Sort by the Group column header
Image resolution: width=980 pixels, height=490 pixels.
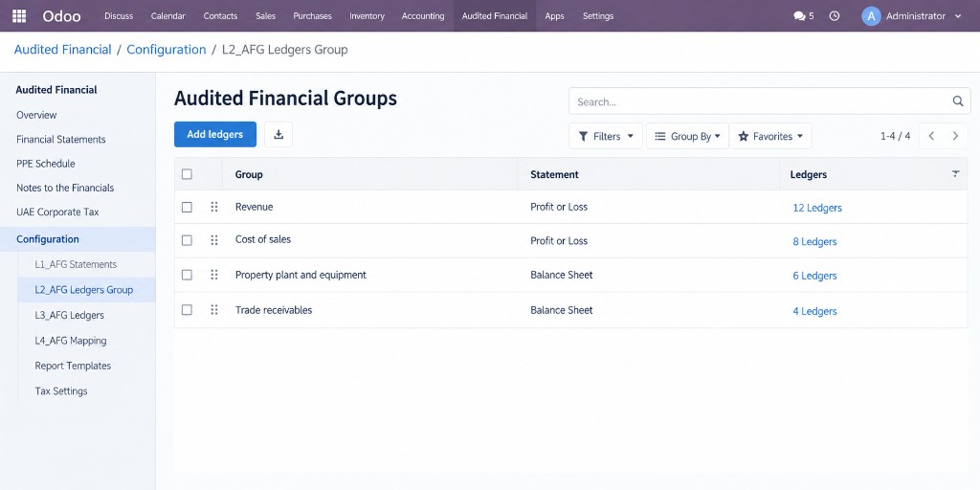coord(249,174)
